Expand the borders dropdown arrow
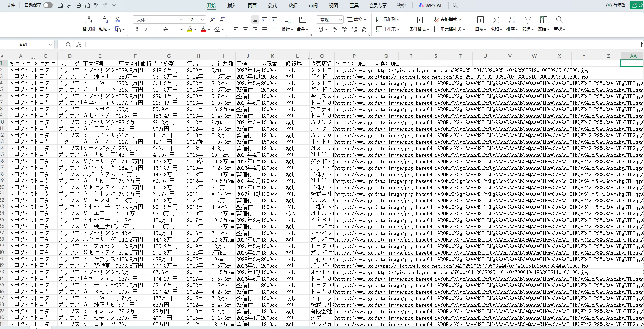Viewport: 644px width, 329px height. tap(181, 29)
